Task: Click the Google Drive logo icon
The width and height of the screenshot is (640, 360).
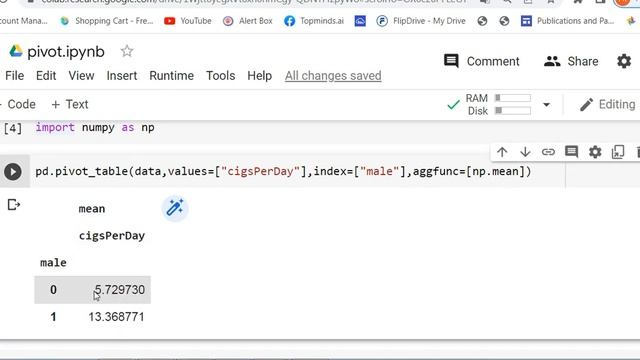Action: (16, 51)
